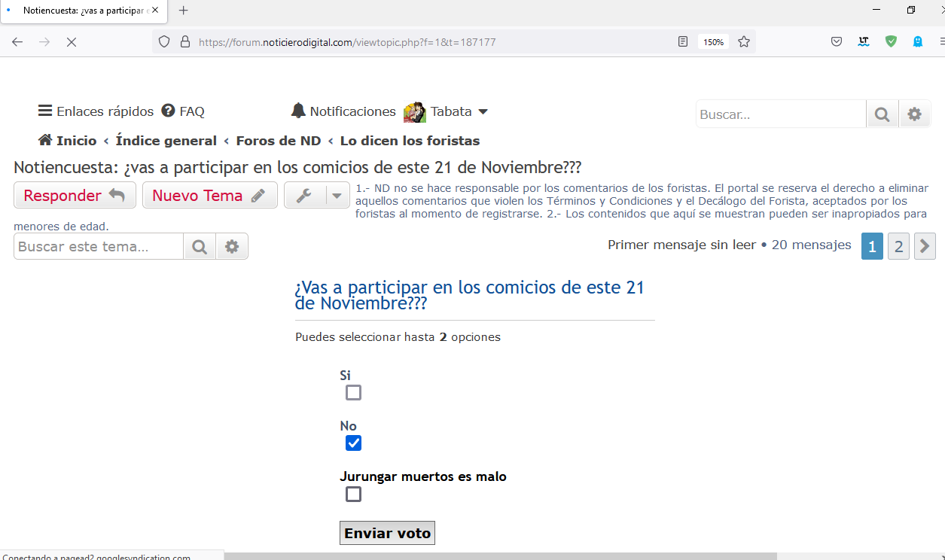Restore down the browser window
945x560 pixels.
coord(910,11)
